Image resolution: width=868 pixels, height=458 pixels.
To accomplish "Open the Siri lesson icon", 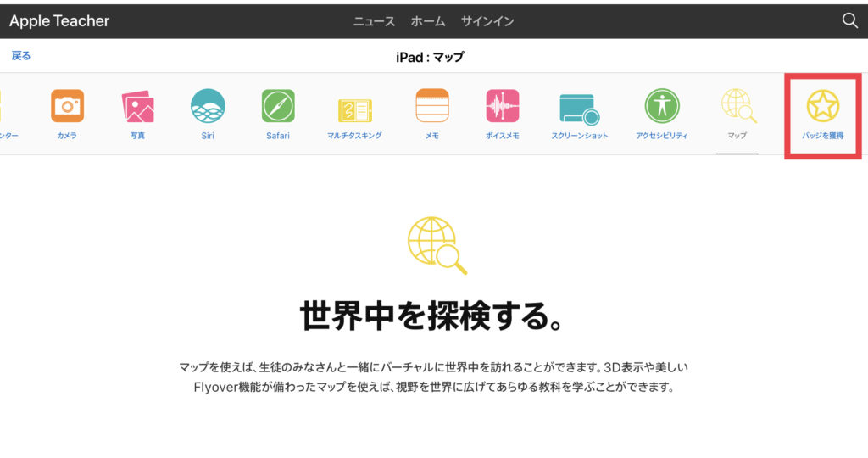I will pos(208,107).
